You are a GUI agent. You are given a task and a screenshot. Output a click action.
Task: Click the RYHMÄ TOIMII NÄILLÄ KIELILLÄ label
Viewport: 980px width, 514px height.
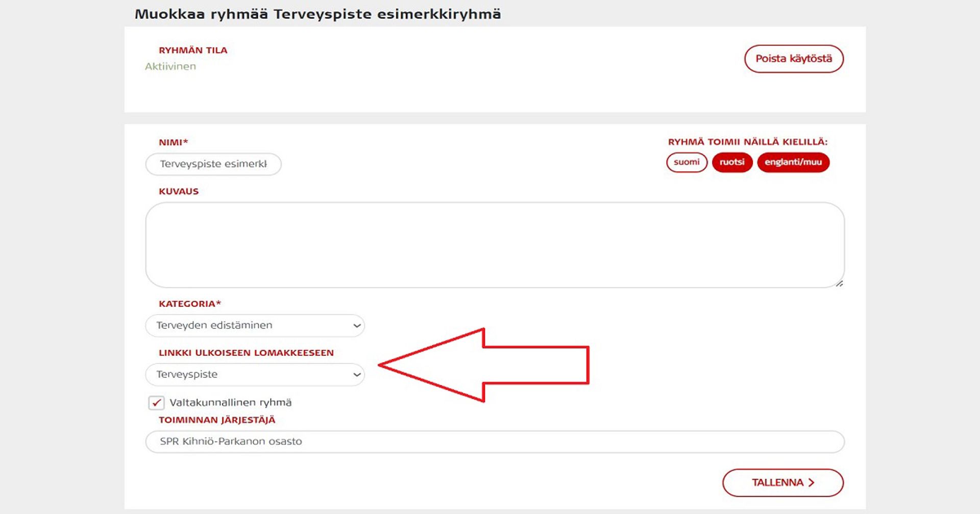point(747,142)
